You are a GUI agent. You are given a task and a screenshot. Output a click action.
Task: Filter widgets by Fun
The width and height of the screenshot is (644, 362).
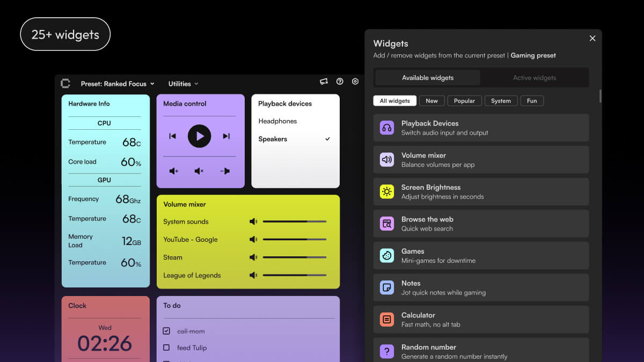(532, 101)
